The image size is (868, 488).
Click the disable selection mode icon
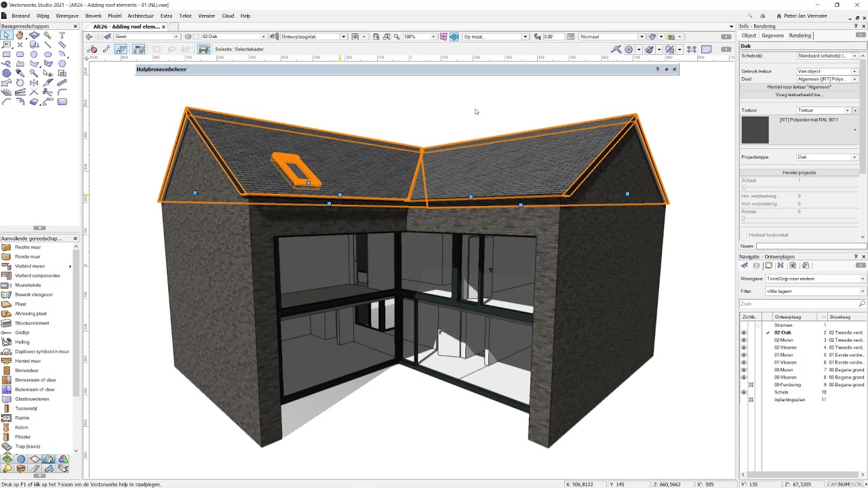93,49
